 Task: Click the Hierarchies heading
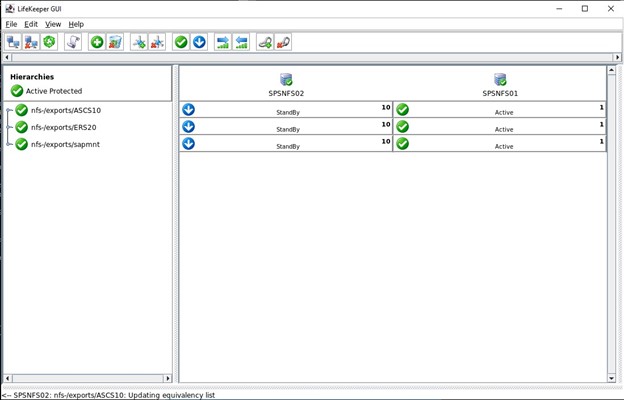pos(32,77)
